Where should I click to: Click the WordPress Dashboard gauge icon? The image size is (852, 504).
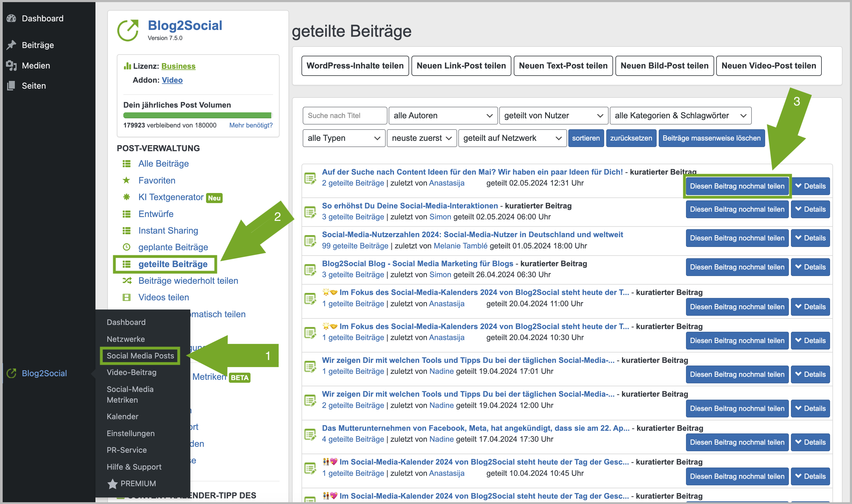pos(11,18)
